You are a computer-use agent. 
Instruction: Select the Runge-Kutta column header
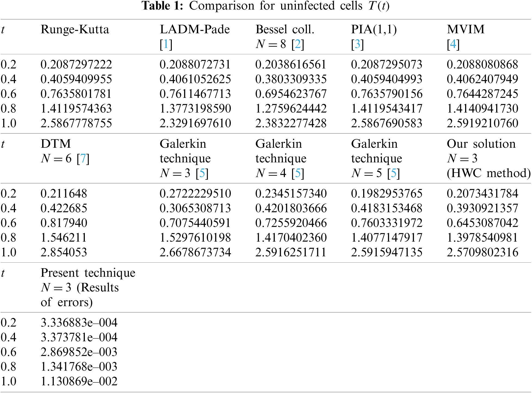(x=75, y=30)
